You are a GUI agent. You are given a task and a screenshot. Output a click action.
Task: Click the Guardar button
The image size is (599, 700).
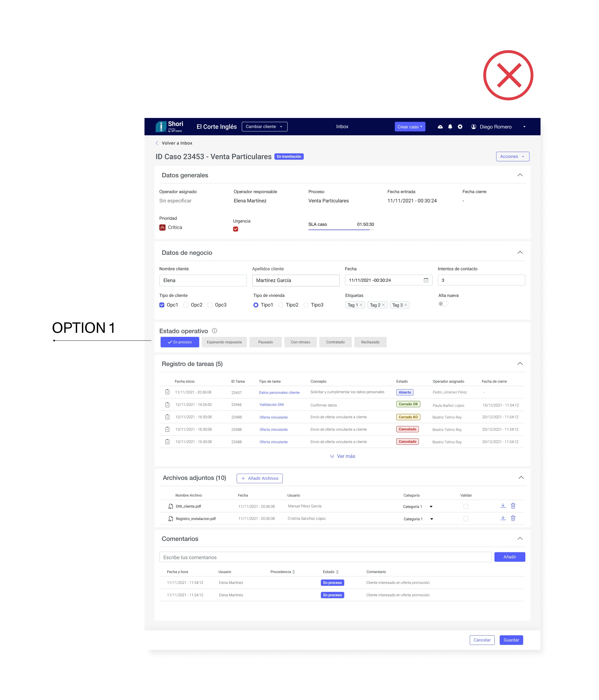(x=511, y=640)
